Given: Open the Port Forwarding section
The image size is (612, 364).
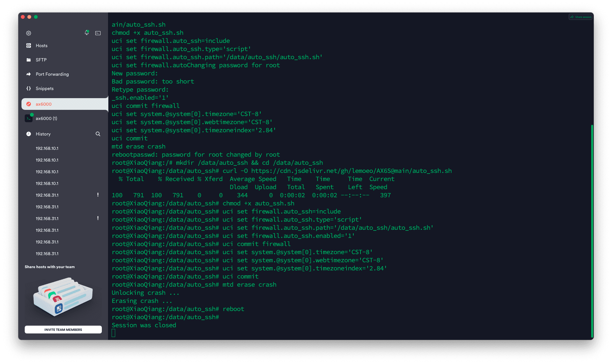Looking at the screenshot, I should pos(52,74).
